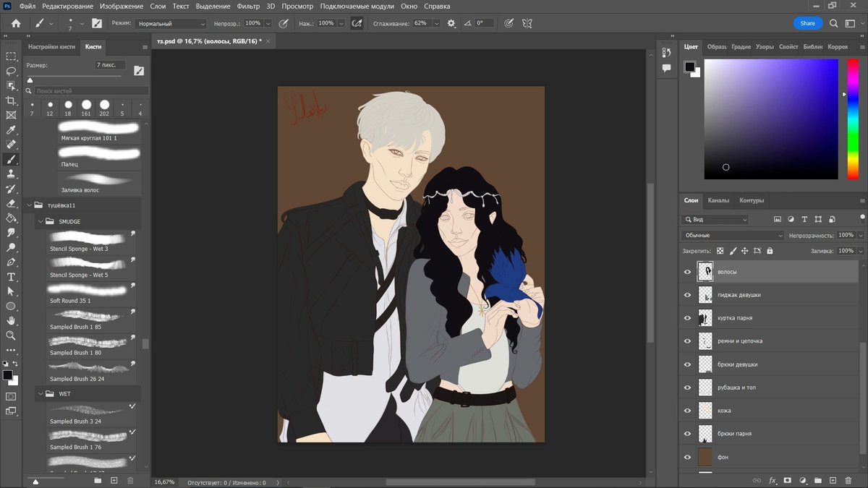Screen dimensions: 868x488
Task: Click the Share button
Action: [x=807, y=23]
